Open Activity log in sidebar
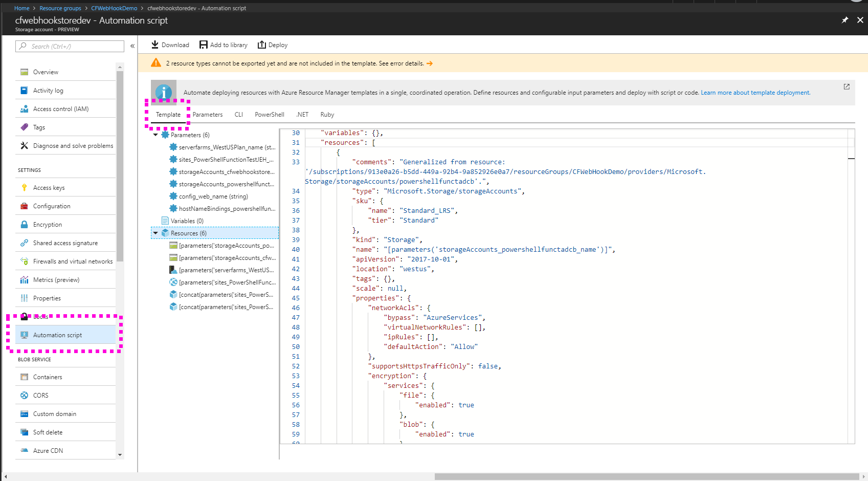This screenshot has height=481, width=868. pos(65,91)
